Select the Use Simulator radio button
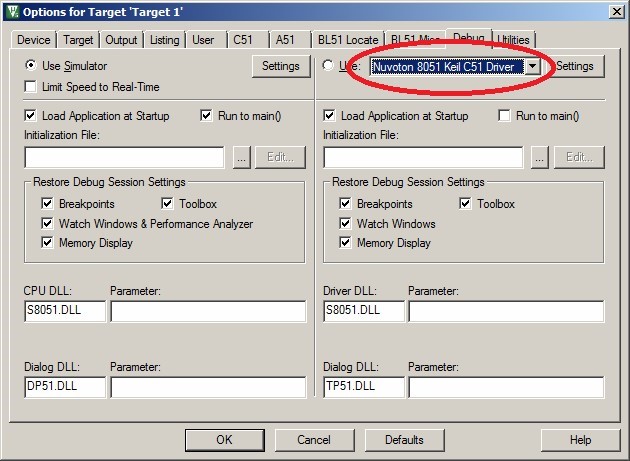The height and width of the screenshot is (461, 630). [32, 66]
